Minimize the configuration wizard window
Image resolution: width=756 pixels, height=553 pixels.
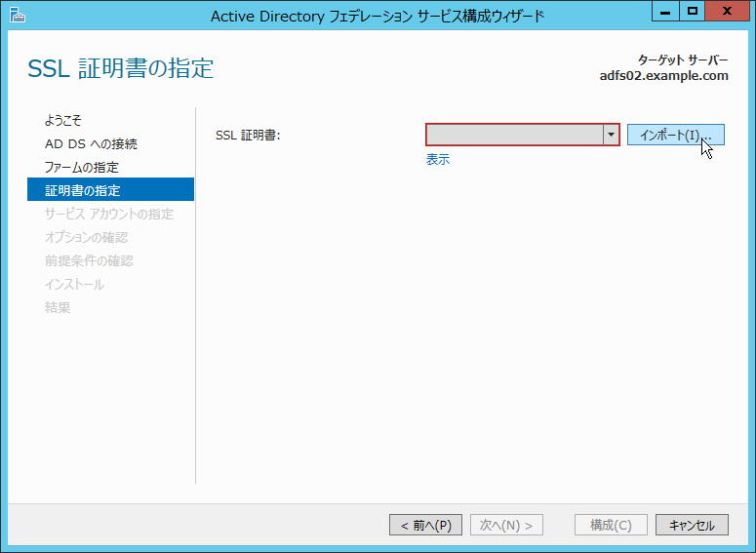(x=665, y=12)
